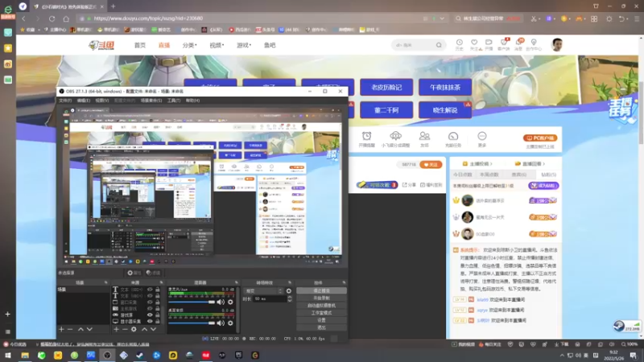Viewport: 644px width, 362px height.
Task: Open scene transition properties gear in OBS
Action: [289, 290]
